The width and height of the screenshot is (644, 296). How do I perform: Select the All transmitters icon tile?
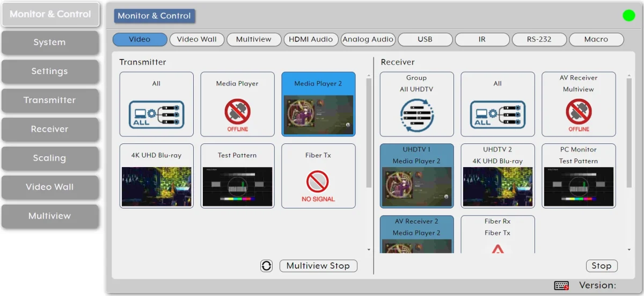point(156,114)
